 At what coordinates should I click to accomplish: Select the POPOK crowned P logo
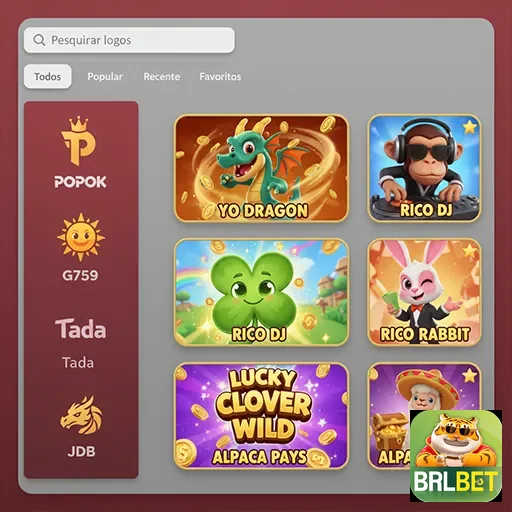coord(79,141)
